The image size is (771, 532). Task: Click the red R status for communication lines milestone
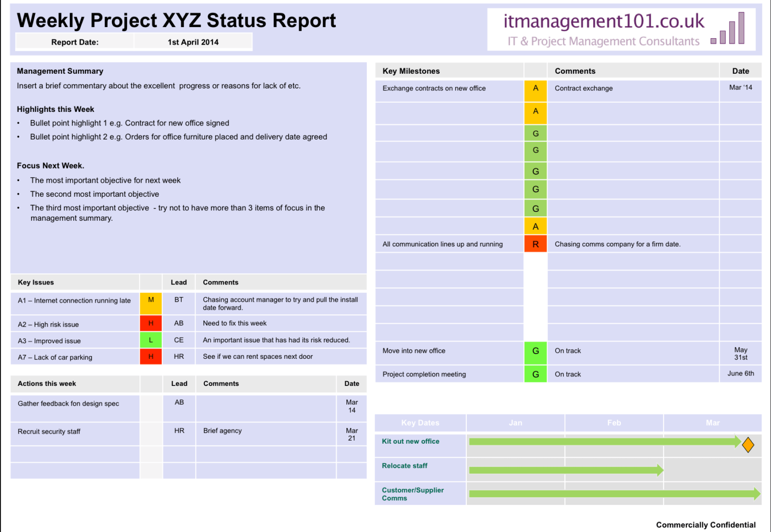pos(535,244)
